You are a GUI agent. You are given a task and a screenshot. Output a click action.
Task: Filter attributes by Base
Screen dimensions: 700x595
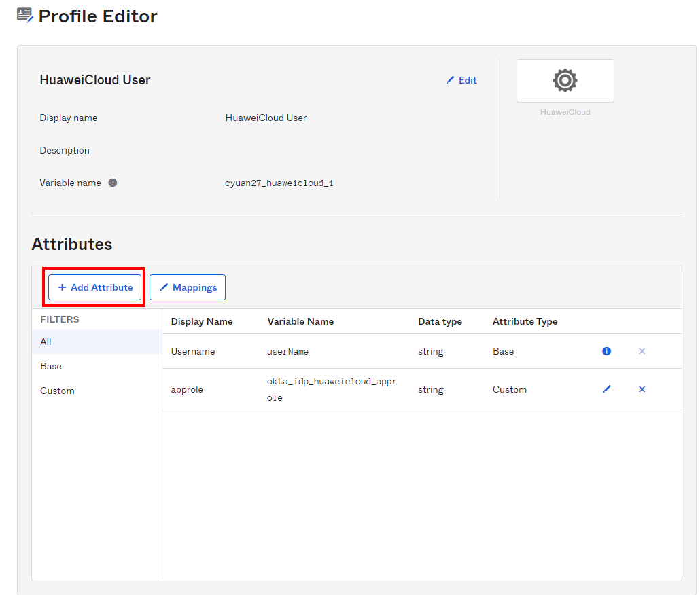[51, 366]
